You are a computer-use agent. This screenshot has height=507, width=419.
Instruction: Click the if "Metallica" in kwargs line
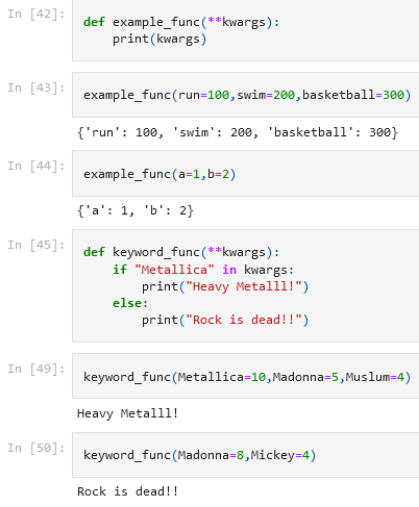click(203, 269)
